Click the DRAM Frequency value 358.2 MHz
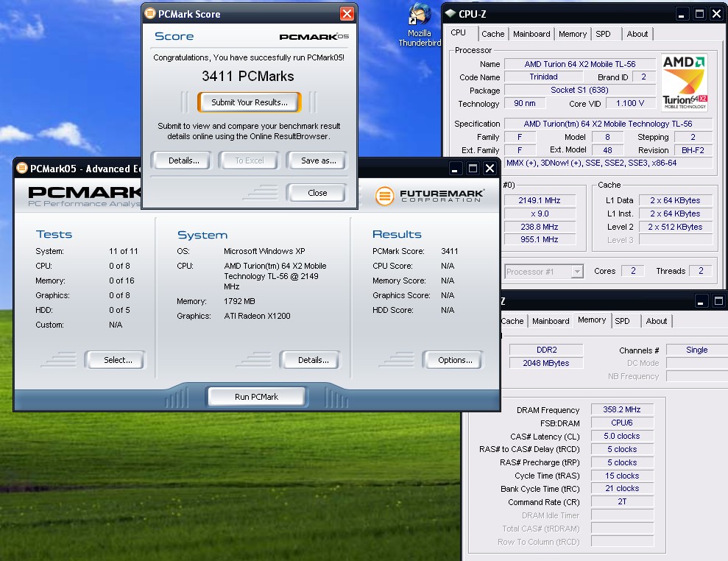The image size is (728, 561). [622, 409]
